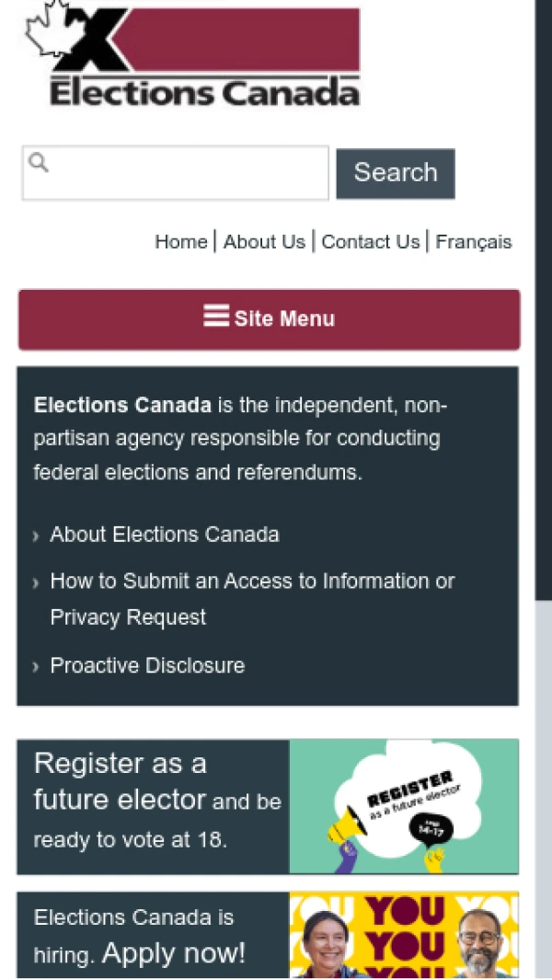Expand the Site Menu
Screen dimensions: 552x980
[x=269, y=318]
